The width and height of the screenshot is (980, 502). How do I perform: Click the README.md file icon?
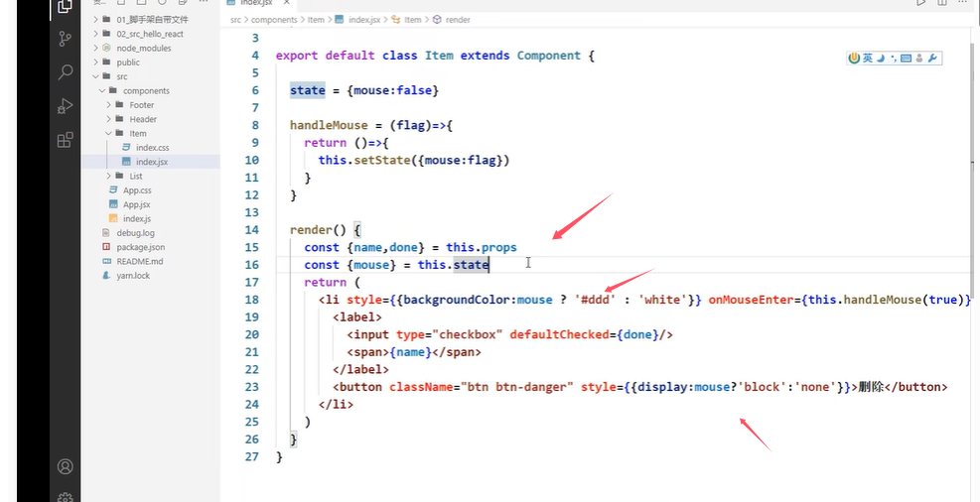105,261
